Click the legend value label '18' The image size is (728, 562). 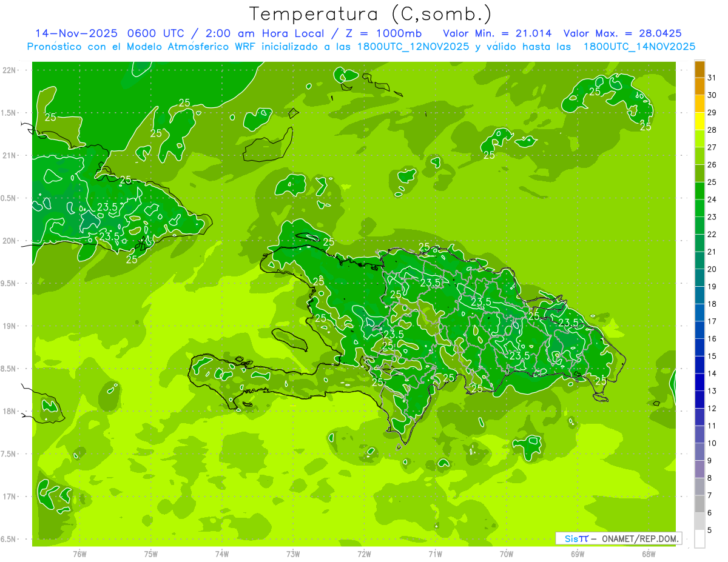pyautogui.click(x=712, y=304)
